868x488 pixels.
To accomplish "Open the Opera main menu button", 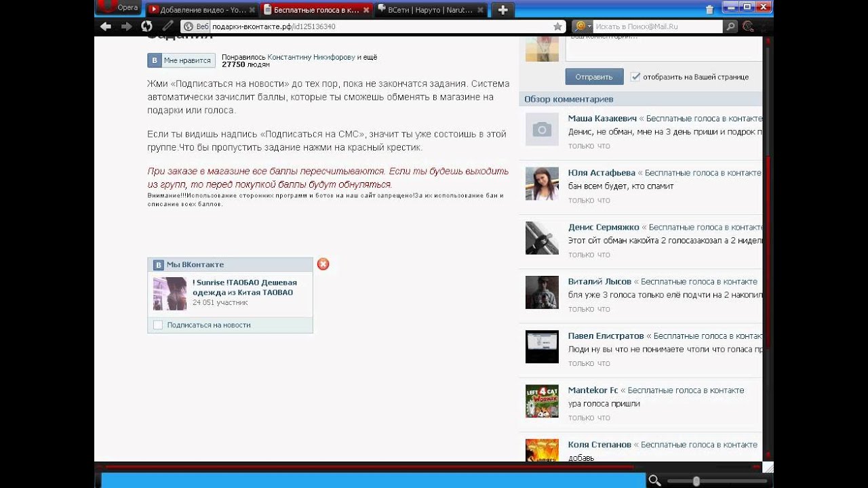I will pos(118,8).
